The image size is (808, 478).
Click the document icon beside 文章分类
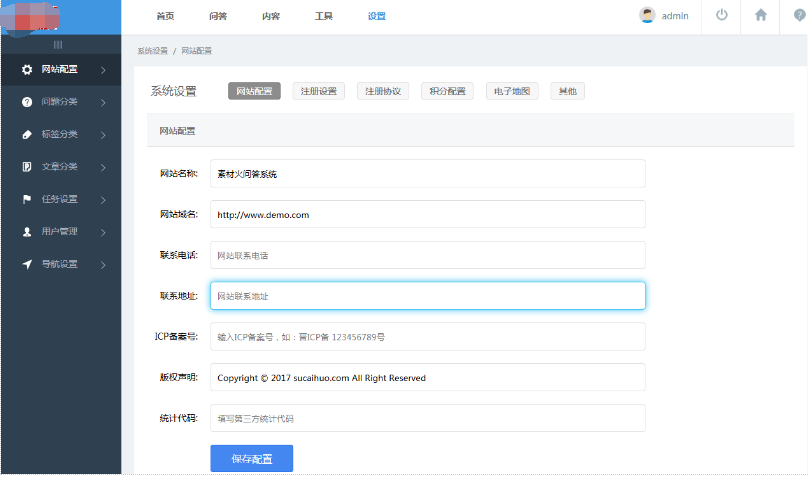27,167
